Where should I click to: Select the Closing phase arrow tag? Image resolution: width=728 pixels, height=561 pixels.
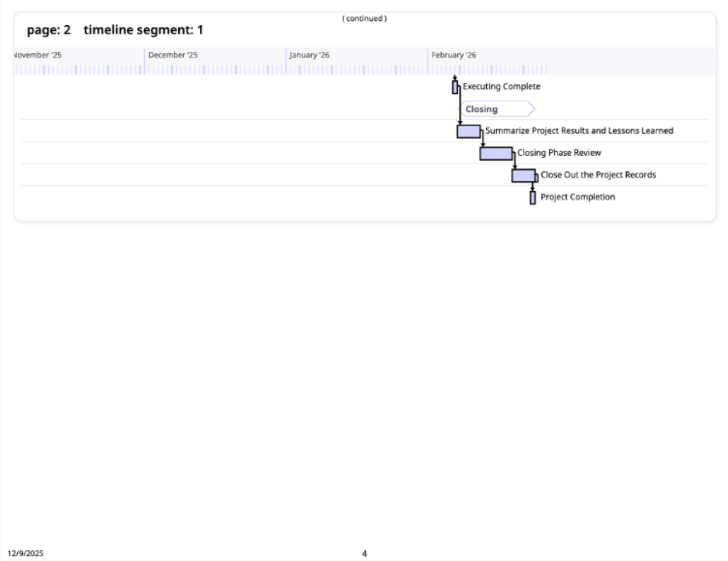coord(496,109)
